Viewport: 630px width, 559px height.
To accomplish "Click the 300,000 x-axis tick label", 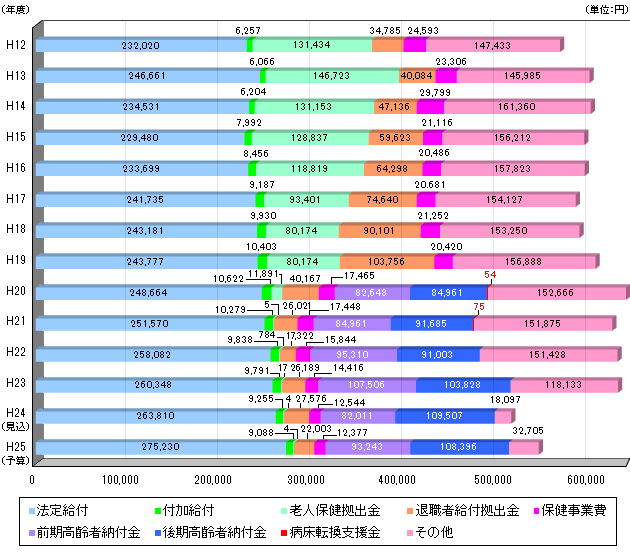I will (x=306, y=480).
